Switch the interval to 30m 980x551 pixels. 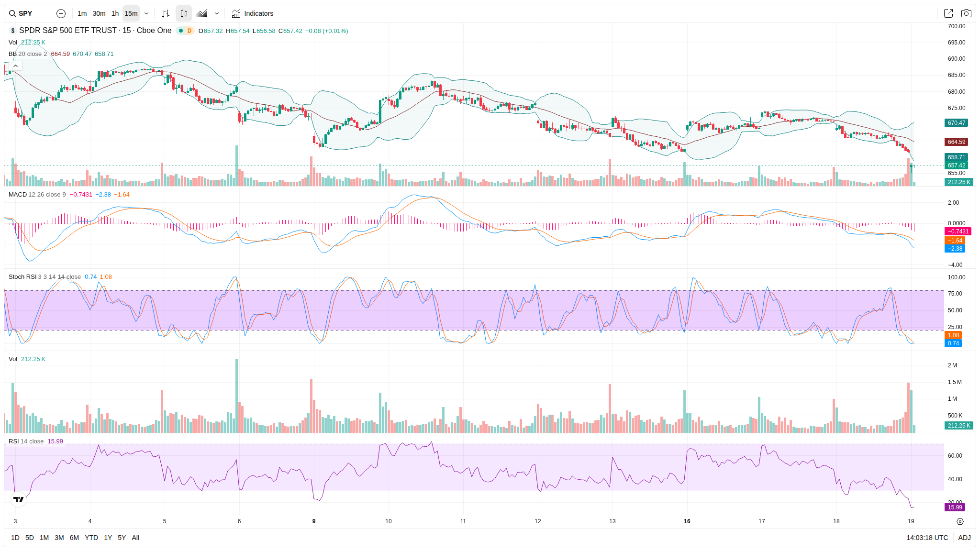[99, 13]
